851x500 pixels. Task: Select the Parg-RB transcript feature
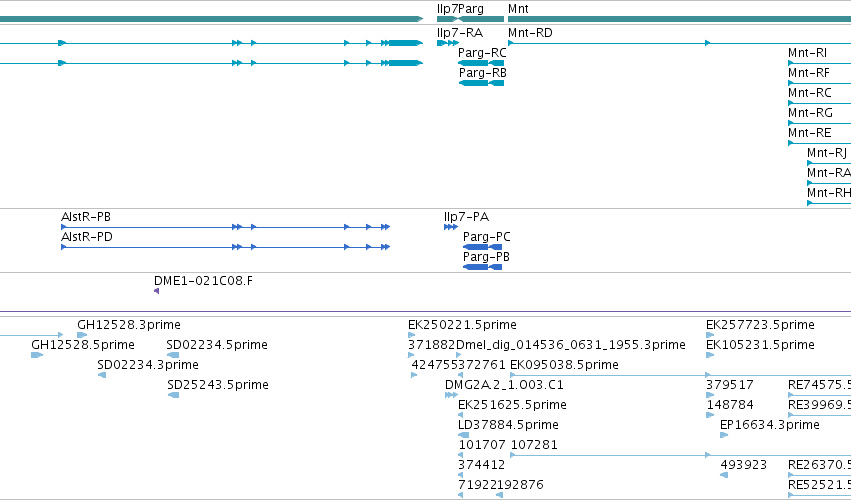(x=481, y=83)
